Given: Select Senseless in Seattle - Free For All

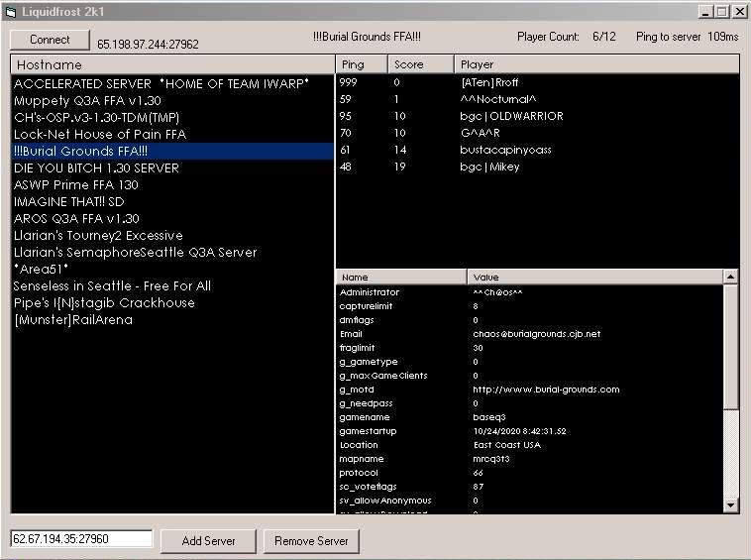Looking at the screenshot, I should point(112,286).
